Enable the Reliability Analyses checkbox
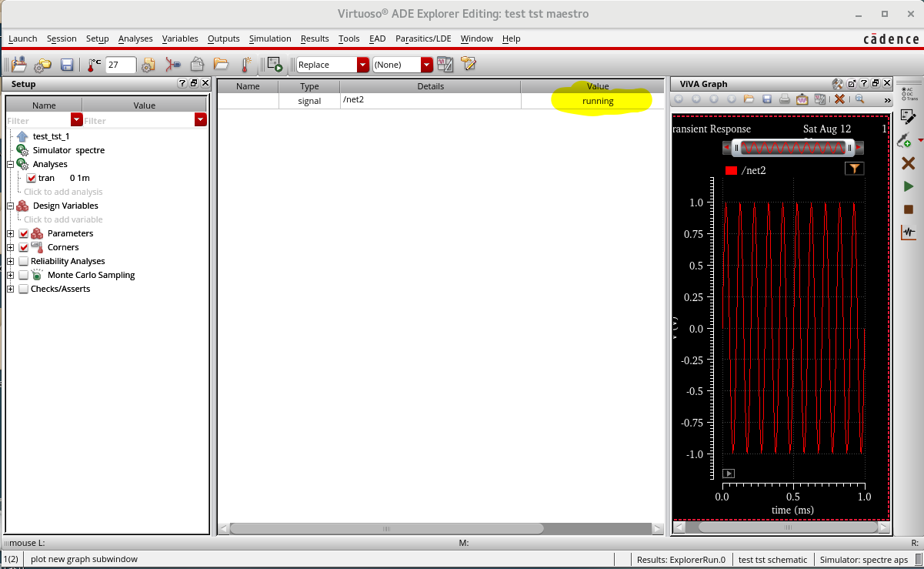 (x=23, y=261)
